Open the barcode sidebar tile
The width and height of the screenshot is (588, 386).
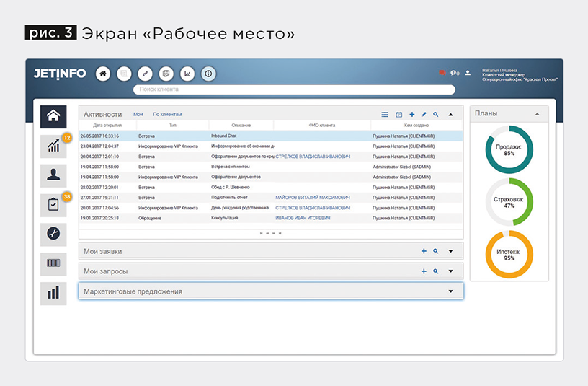tap(53, 263)
